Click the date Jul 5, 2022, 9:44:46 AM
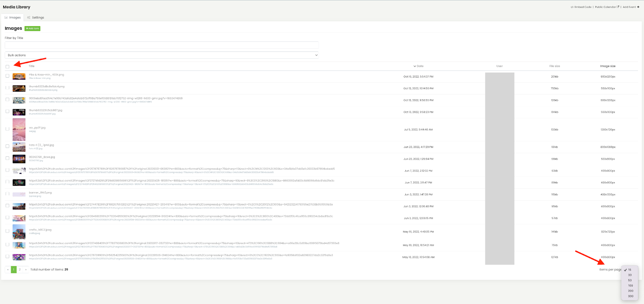Screen dimensions: 644x304 (418, 129)
